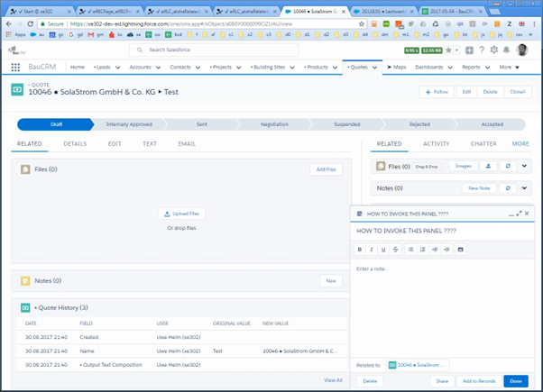
Task: Expand right Files card actions chevron
Action: (x=524, y=166)
